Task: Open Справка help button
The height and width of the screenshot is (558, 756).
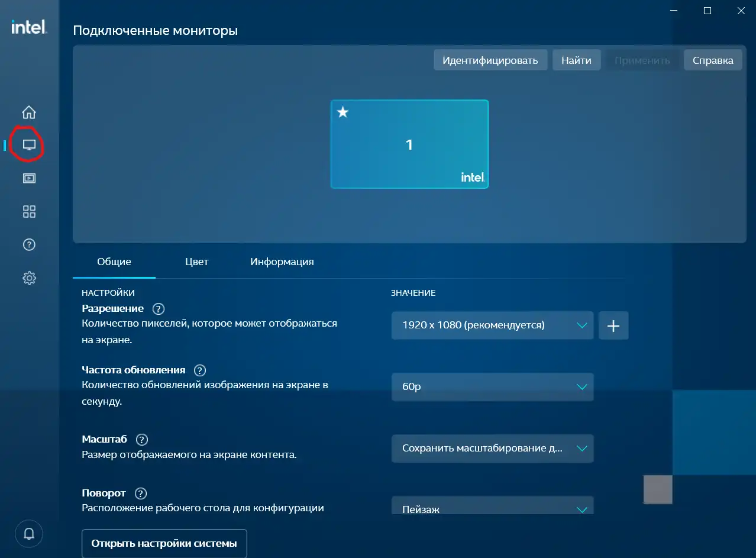Action: click(713, 60)
